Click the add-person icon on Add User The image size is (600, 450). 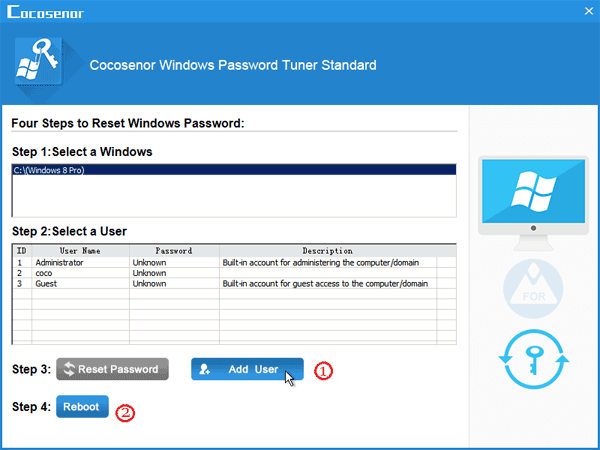204,369
